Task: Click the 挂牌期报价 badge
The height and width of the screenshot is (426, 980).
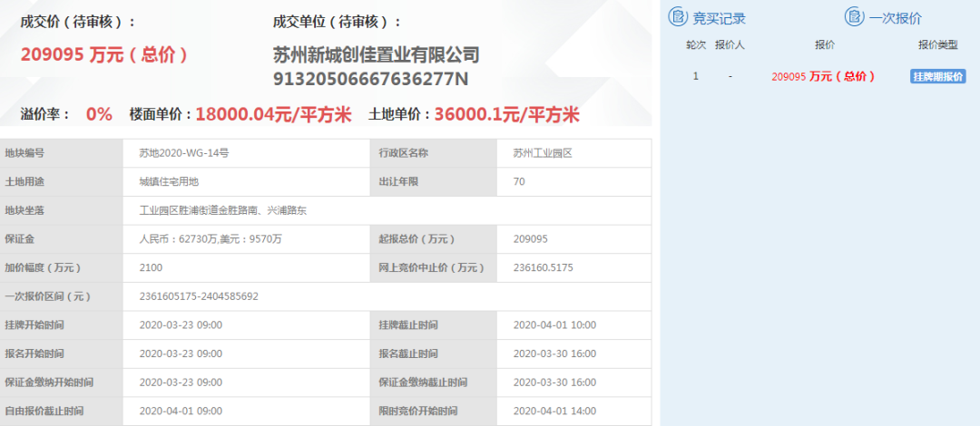Action: click(x=938, y=76)
